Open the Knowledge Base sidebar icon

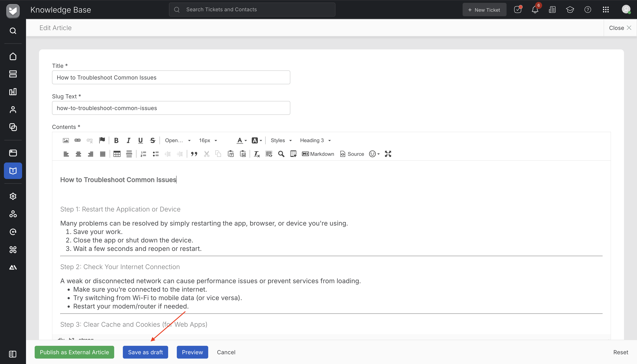tap(13, 171)
